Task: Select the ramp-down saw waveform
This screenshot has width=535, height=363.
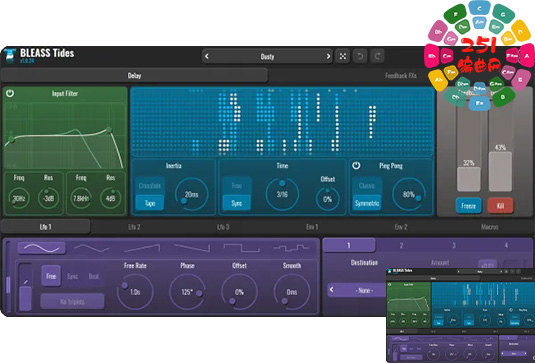Action: click(x=191, y=248)
